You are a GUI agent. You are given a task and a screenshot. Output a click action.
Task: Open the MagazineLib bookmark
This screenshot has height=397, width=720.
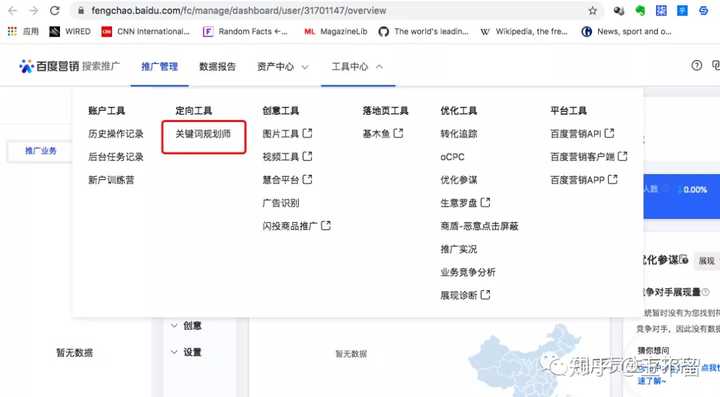click(336, 31)
